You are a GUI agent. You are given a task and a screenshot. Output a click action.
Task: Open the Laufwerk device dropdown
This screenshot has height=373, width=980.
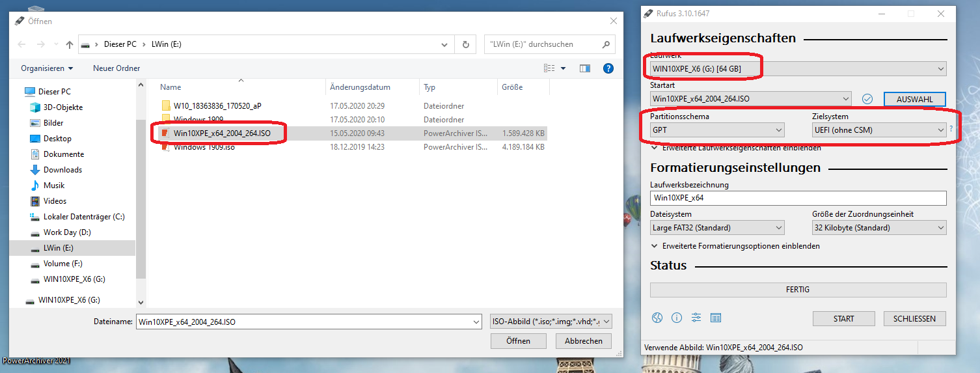pos(798,68)
